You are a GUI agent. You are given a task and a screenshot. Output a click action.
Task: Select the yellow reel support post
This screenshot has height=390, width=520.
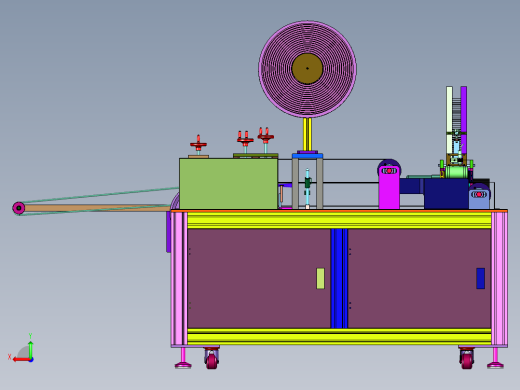pyautogui.click(x=307, y=134)
